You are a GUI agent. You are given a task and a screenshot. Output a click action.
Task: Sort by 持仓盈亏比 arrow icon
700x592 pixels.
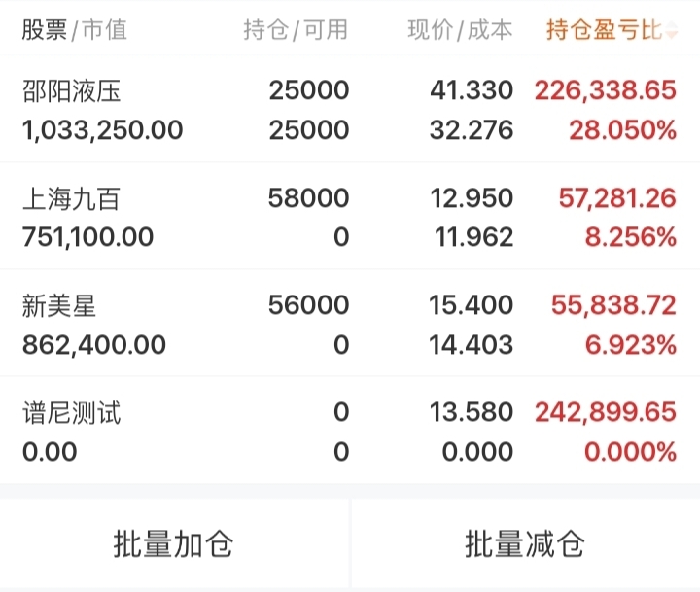[673, 30]
